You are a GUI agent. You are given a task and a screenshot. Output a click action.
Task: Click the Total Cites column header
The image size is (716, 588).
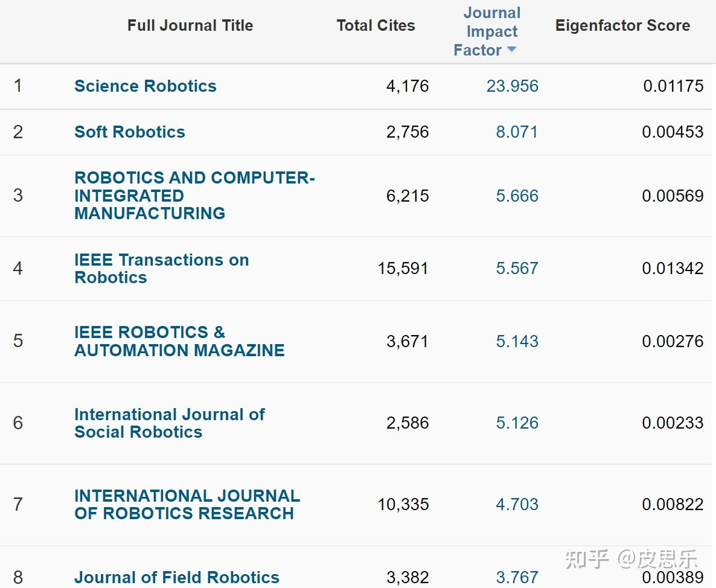[376, 25]
